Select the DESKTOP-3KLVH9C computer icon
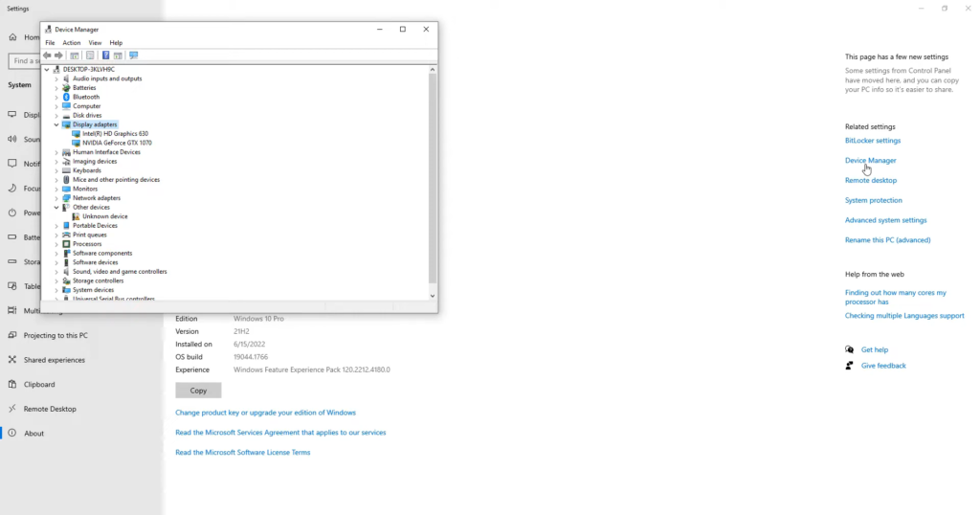This screenshot has width=980, height=515. [x=56, y=69]
